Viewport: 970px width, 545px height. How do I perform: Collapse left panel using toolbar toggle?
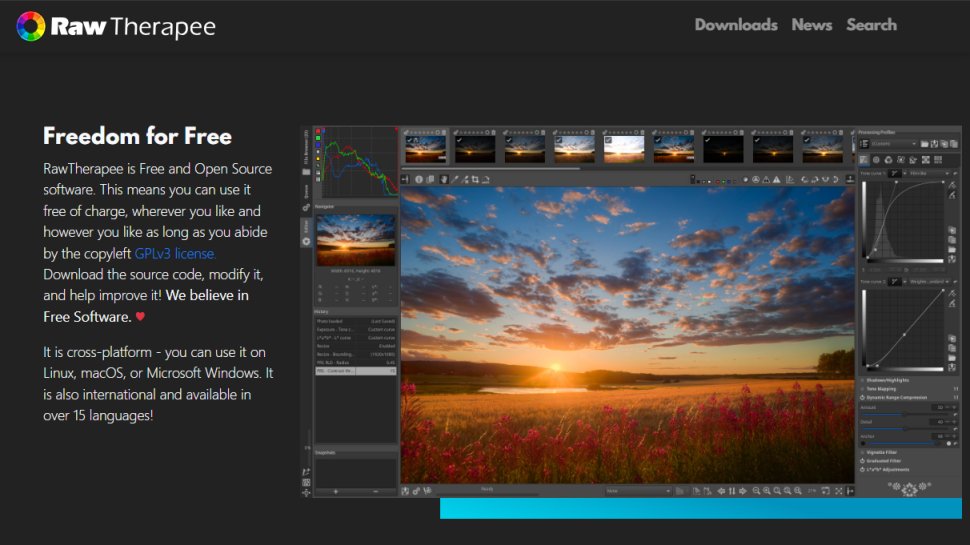pos(405,179)
